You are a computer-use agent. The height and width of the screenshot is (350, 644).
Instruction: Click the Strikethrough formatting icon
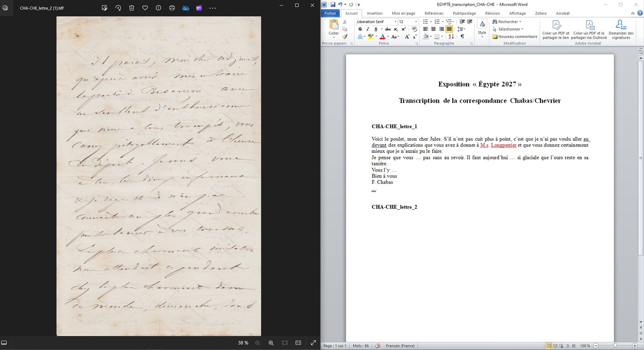[387, 29]
